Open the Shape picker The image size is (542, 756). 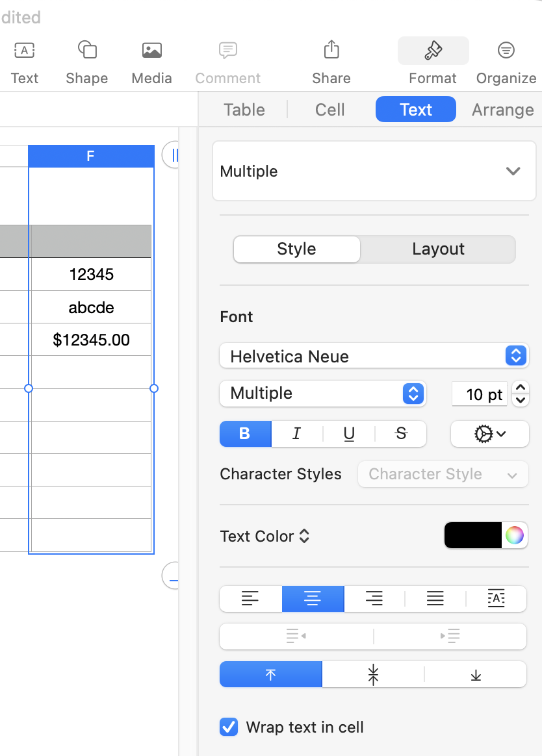click(x=86, y=58)
